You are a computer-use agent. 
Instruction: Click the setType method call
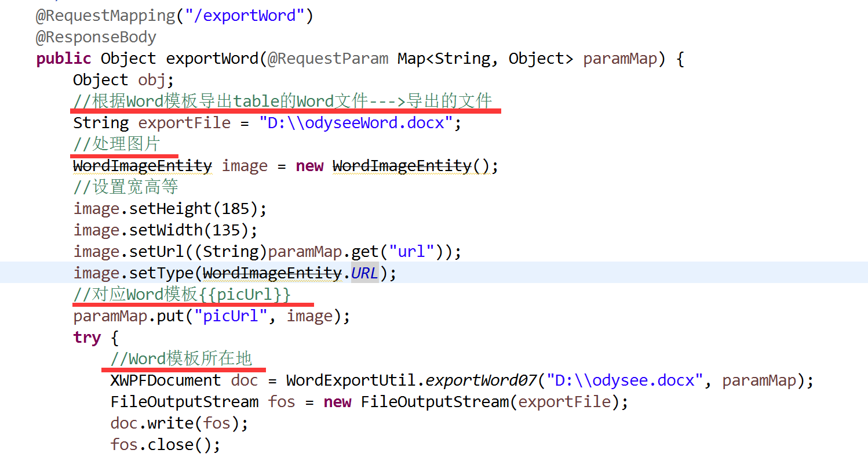[161, 273]
